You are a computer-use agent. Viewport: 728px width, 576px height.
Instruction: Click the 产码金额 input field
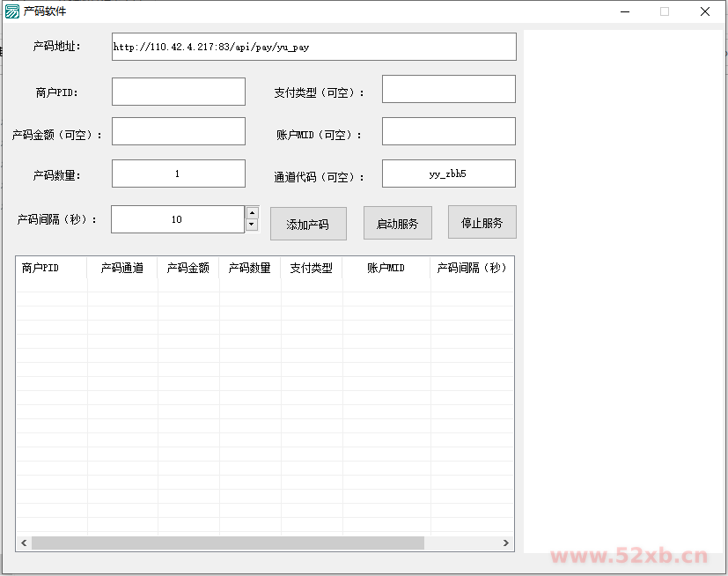179,131
